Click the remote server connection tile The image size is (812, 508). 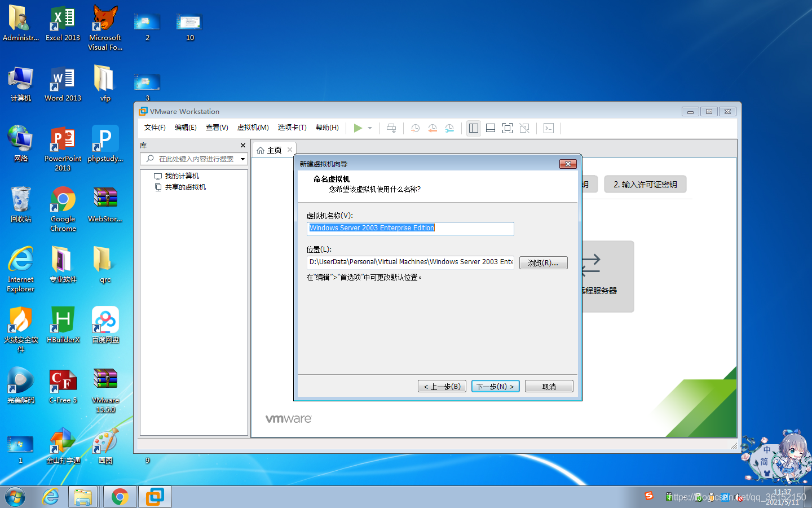click(607, 277)
